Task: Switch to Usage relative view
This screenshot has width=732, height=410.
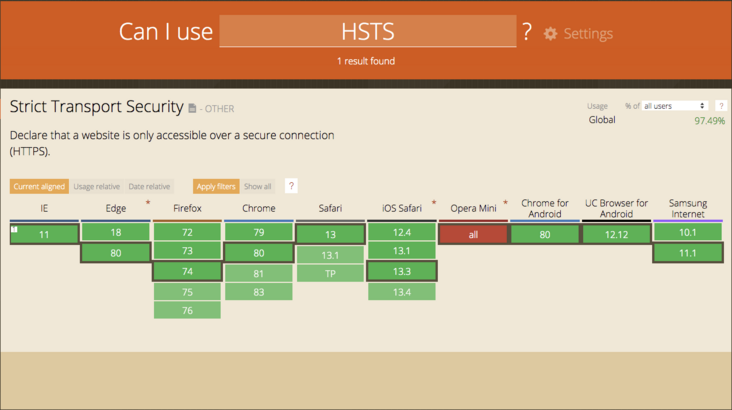Action: (96, 187)
